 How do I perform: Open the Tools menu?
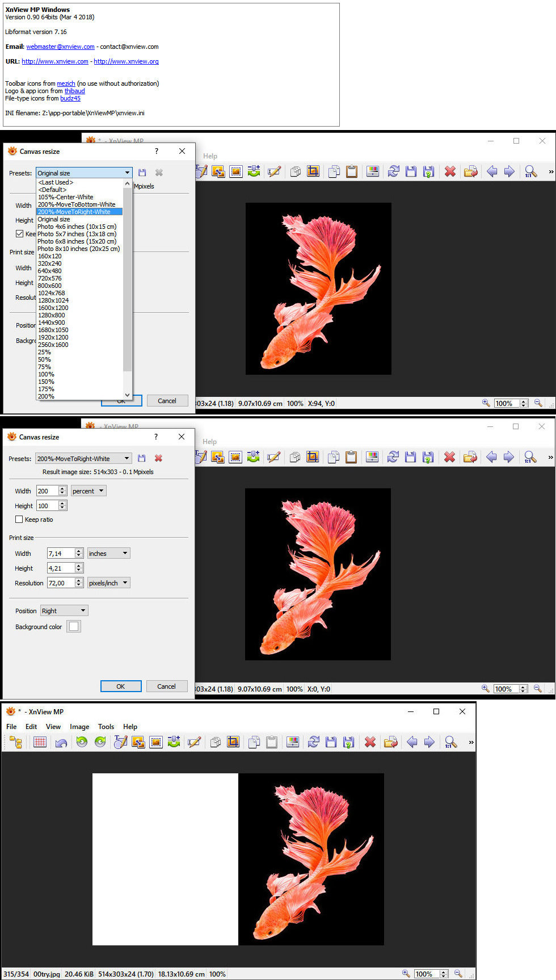(x=106, y=726)
